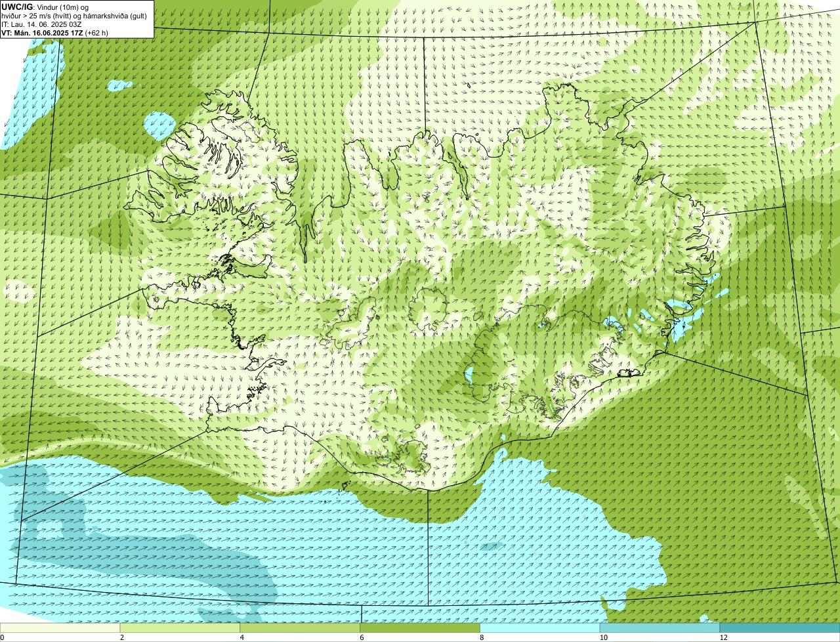Click the legend tick label '2'
The height and width of the screenshot is (642, 840).
[121, 637]
